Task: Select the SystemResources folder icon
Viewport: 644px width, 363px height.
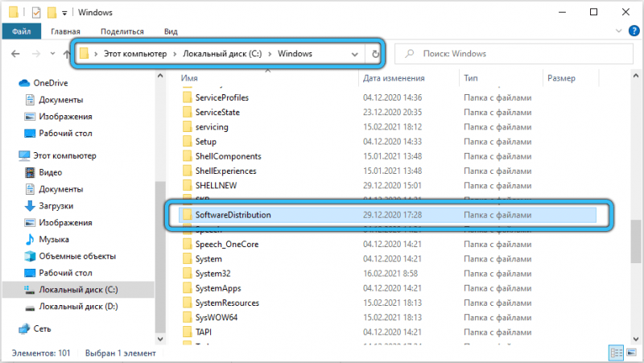Action: (x=188, y=303)
